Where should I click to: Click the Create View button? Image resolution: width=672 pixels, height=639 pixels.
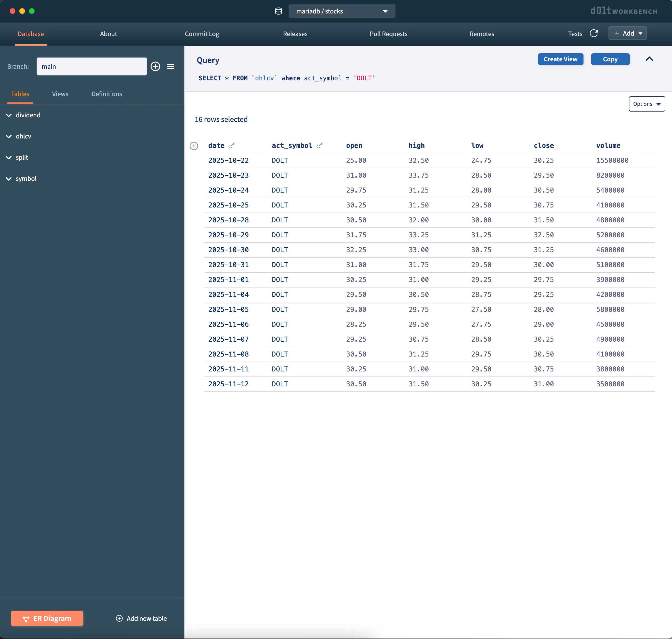pos(560,59)
